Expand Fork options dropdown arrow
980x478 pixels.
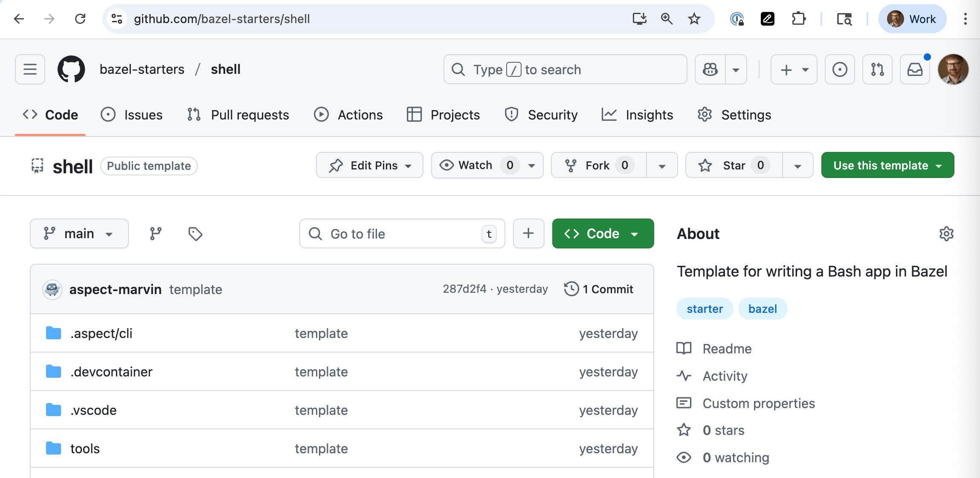point(662,165)
